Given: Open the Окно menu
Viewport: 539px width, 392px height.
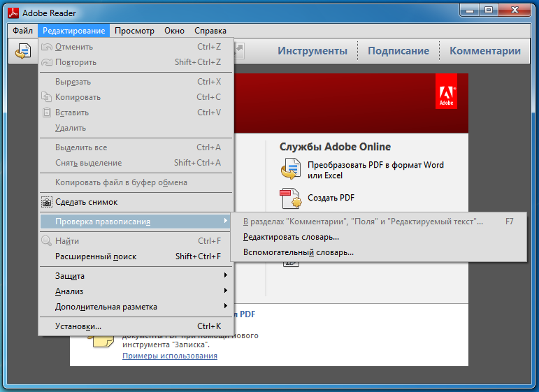Looking at the screenshot, I should pos(174,31).
